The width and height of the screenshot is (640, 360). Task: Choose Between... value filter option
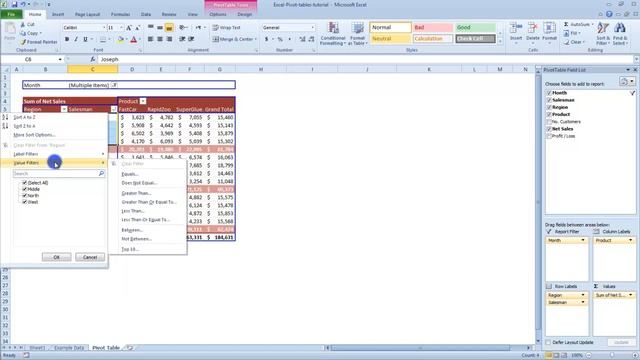click(x=132, y=230)
